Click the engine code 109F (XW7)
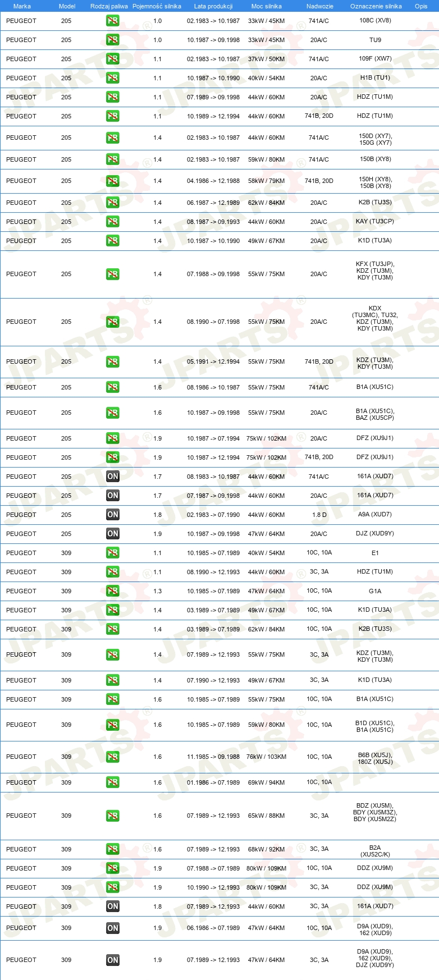This screenshot has width=439, height=980. click(375, 58)
